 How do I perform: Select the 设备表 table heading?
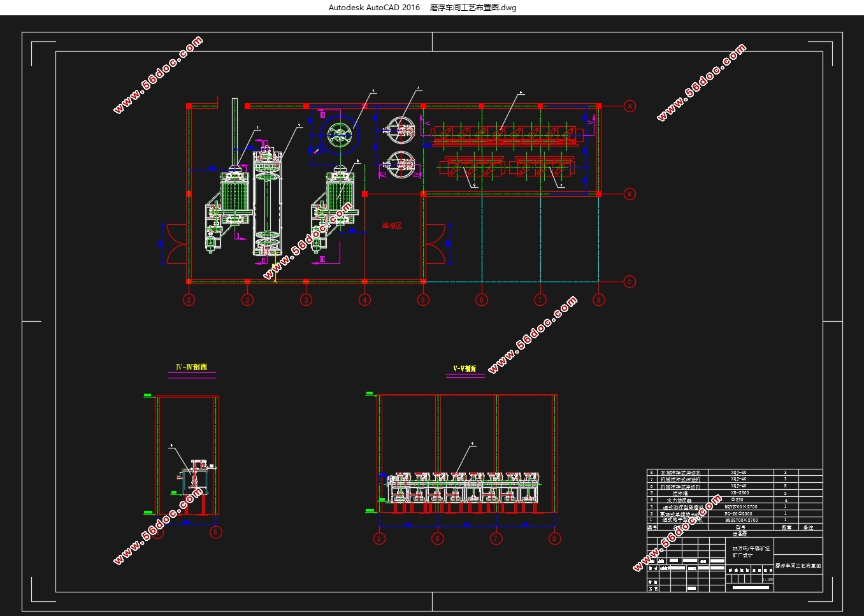point(739,534)
